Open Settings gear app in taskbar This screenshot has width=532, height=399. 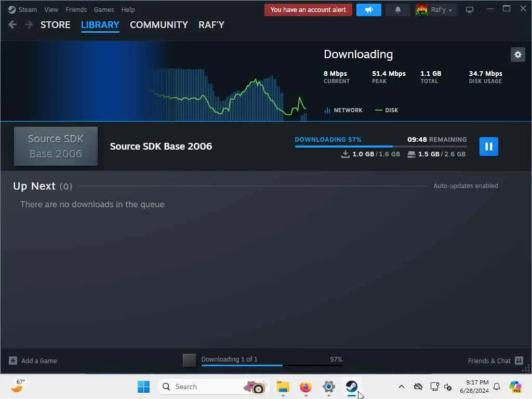(x=329, y=387)
